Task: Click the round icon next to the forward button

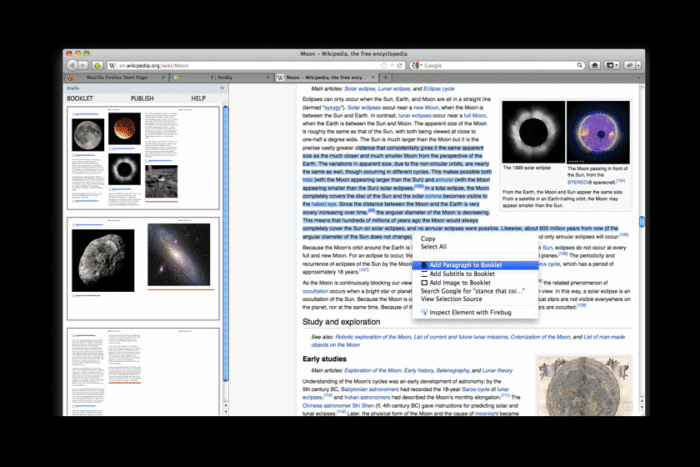Action: tap(97, 65)
